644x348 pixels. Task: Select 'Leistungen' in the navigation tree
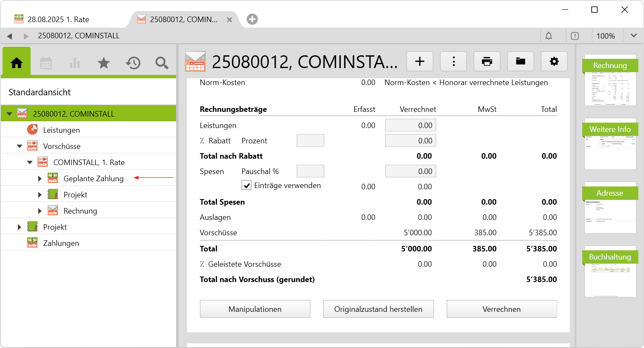pyautogui.click(x=61, y=130)
